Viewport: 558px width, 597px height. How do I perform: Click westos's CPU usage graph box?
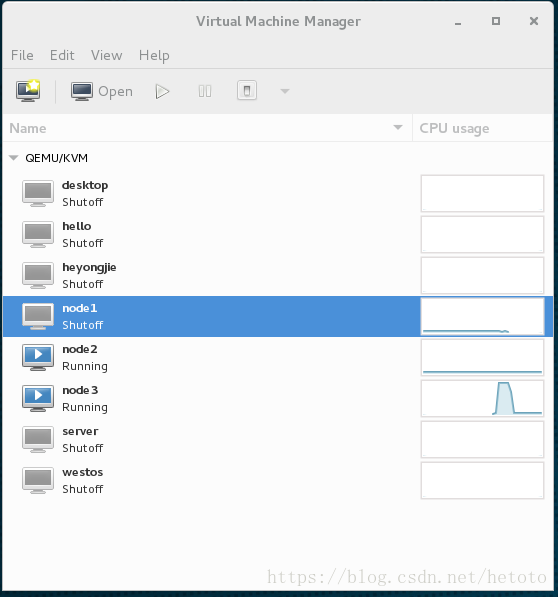pyautogui.click(x=482, y=480)
